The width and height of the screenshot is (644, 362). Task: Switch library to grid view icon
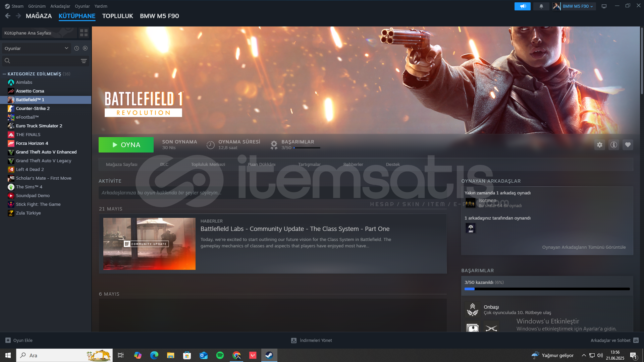[84, 33]
